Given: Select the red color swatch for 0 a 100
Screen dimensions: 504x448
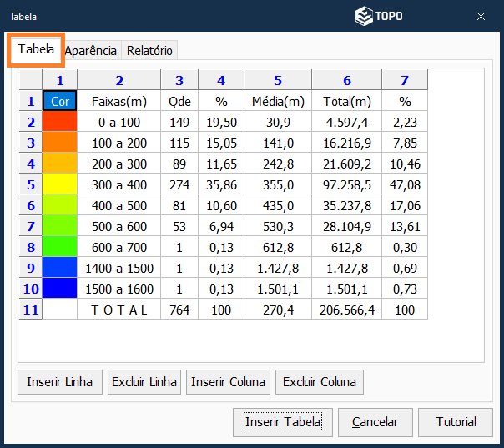Looking at the screenshot, I should [x=60, y=121].
